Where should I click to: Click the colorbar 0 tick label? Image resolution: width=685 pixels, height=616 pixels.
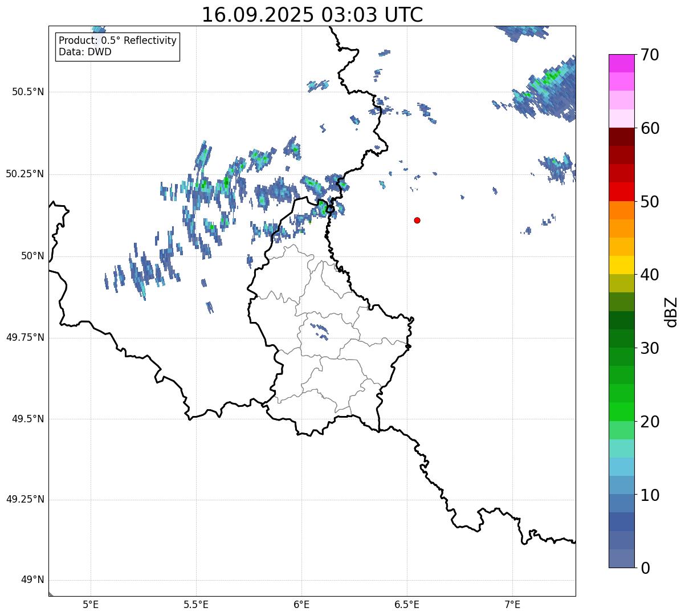pyautogui.click(x=645, y=568)
